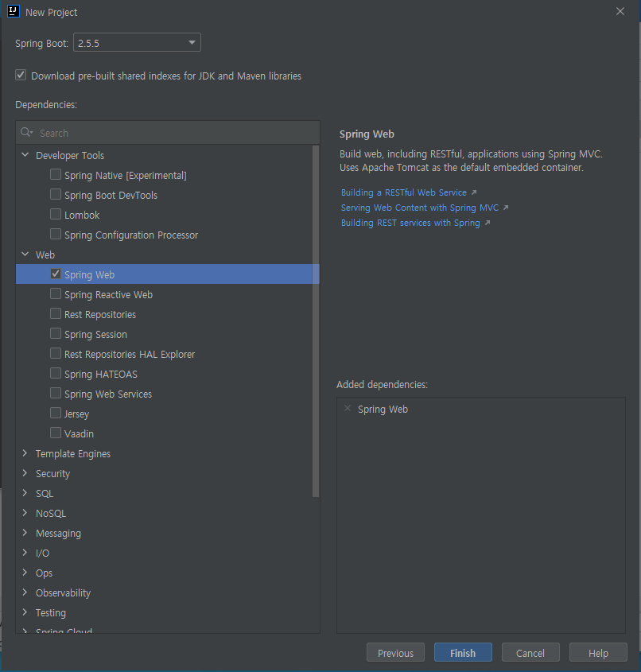The height and width of the screenshot is (672, 641).
Task: Expand the Ops group
Action: (25, 572)
